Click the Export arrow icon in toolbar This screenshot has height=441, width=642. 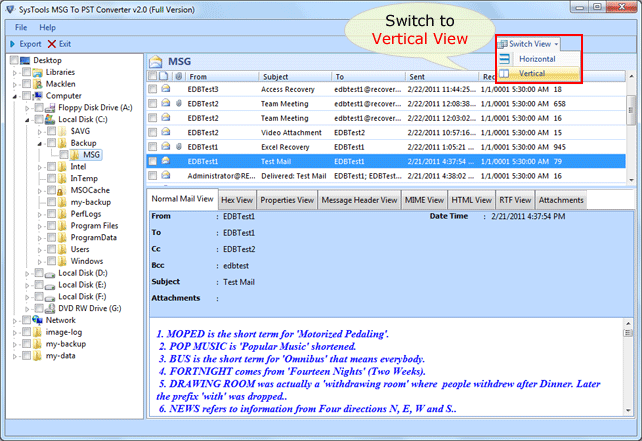point(12,44)
